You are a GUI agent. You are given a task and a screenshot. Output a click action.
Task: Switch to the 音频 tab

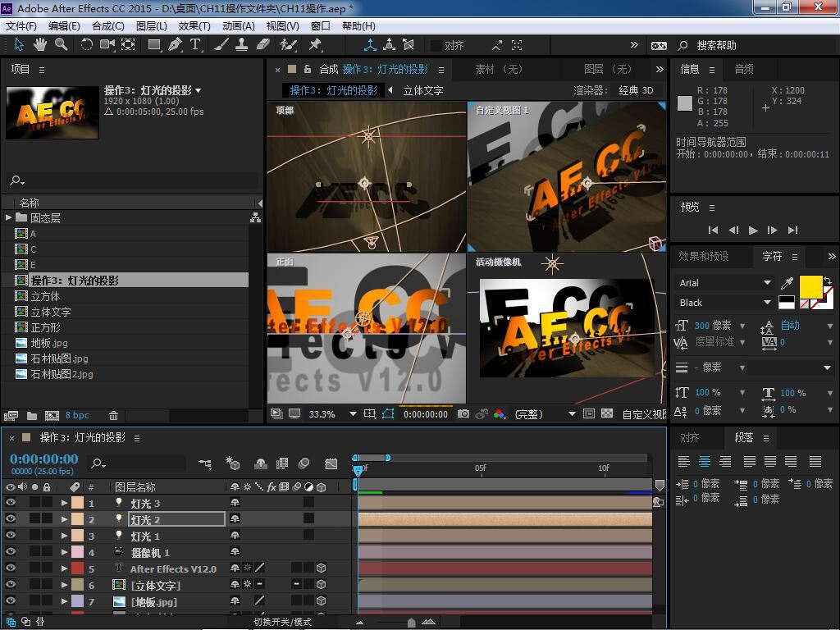[x=744, y=69]
